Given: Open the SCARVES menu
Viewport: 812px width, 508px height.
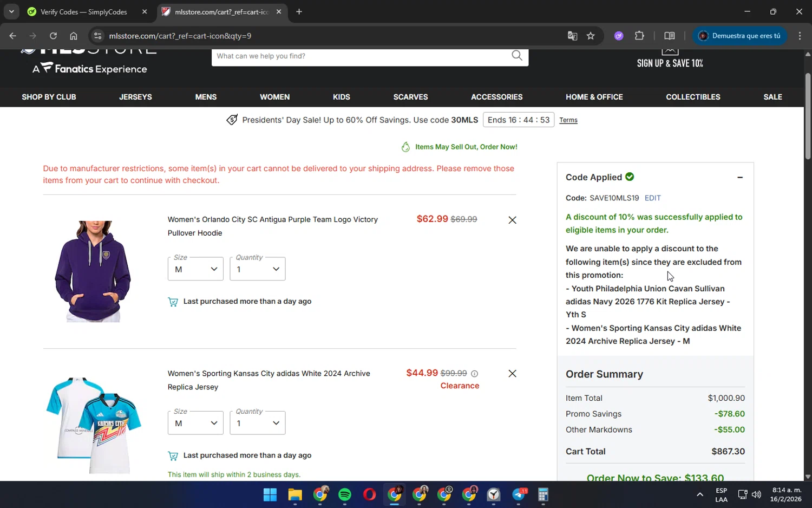Looking at the screenshot, I should pyautogui.click(x=410, y=97).
